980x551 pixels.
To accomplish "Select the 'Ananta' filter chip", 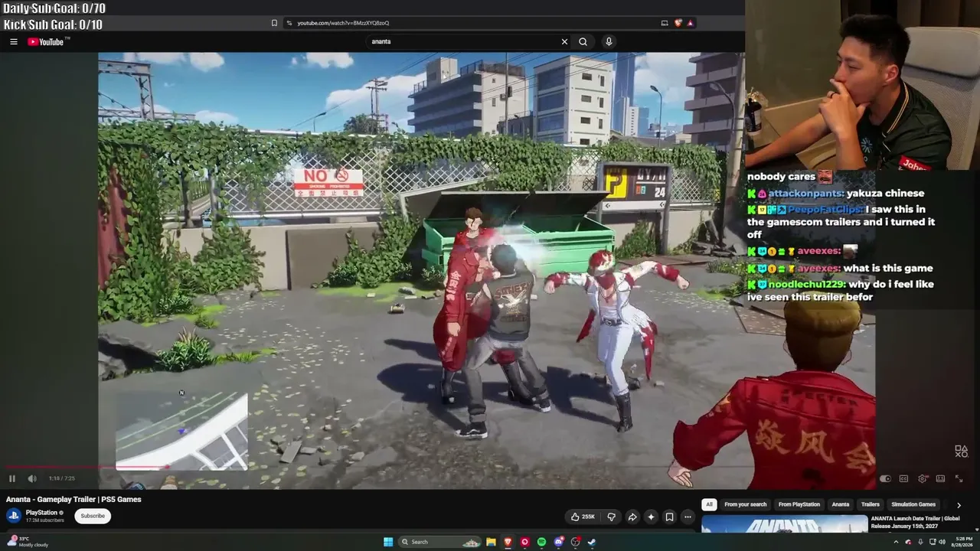I will pyautogui.click(x=841, y=504).
